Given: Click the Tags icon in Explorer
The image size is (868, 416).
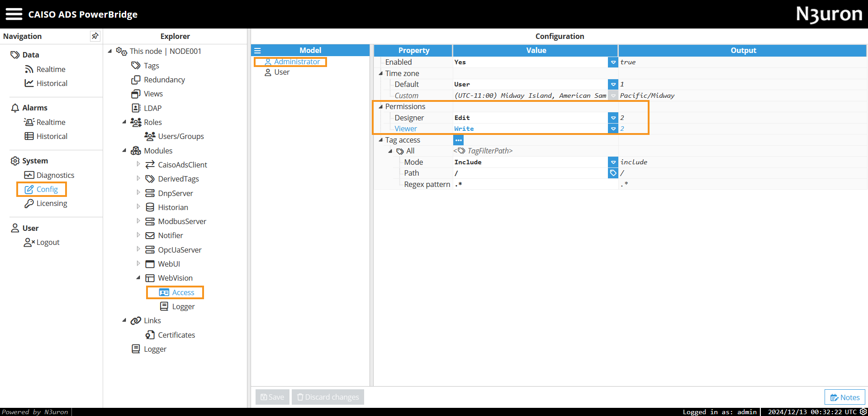Looking at the screenshot, I should [x=136, y=66].
